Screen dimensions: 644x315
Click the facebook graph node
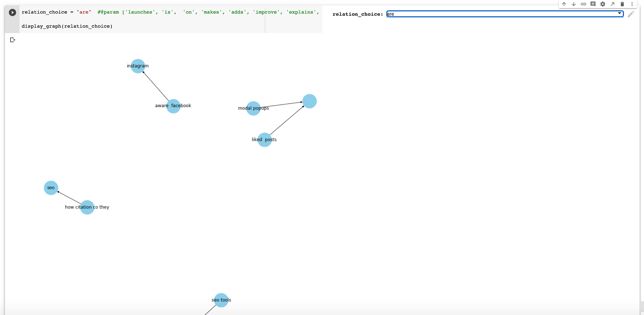point(173,106)
